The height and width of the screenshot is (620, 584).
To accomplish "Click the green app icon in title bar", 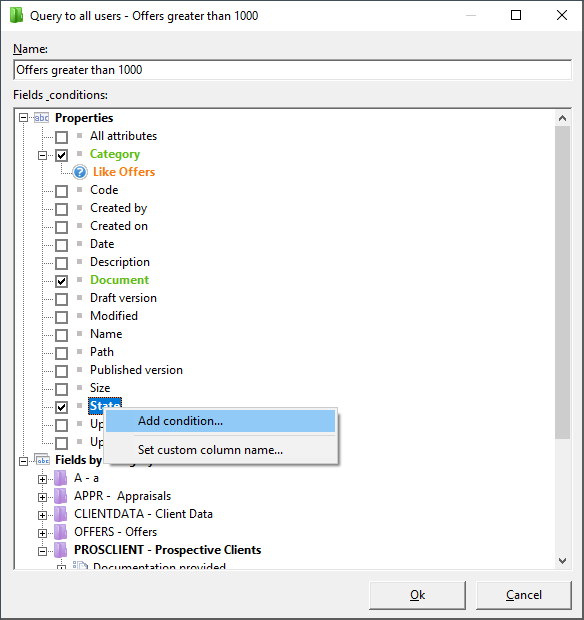I will pos(16,16).
